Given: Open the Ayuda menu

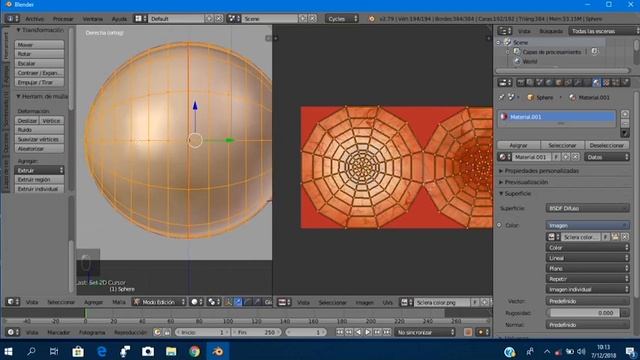Looking at the screenshot, I should point(119,19).
